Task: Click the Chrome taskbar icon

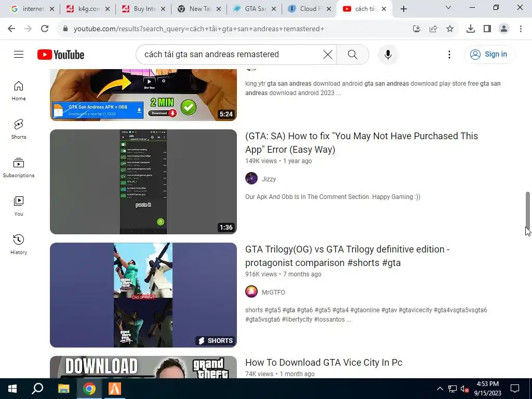Action: (89, 389)
